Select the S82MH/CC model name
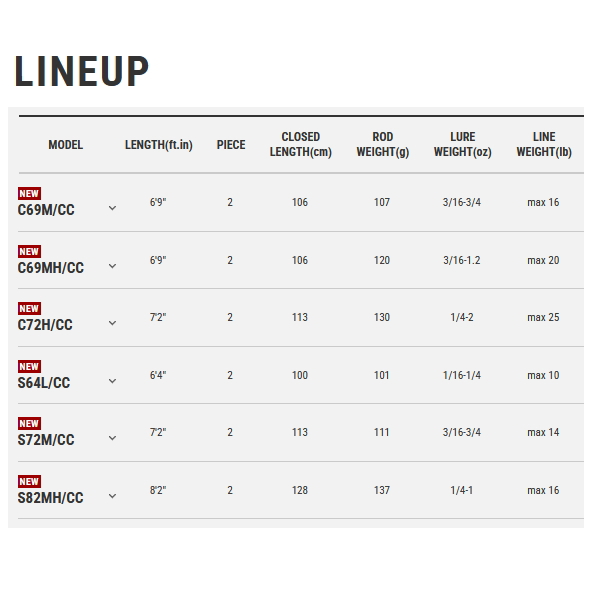 pos(51,498)
